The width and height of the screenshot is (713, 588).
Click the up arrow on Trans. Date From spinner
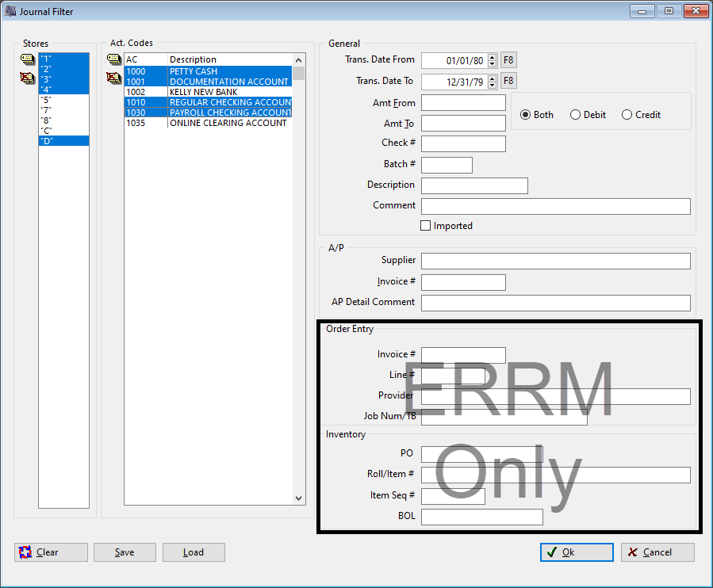493,57
